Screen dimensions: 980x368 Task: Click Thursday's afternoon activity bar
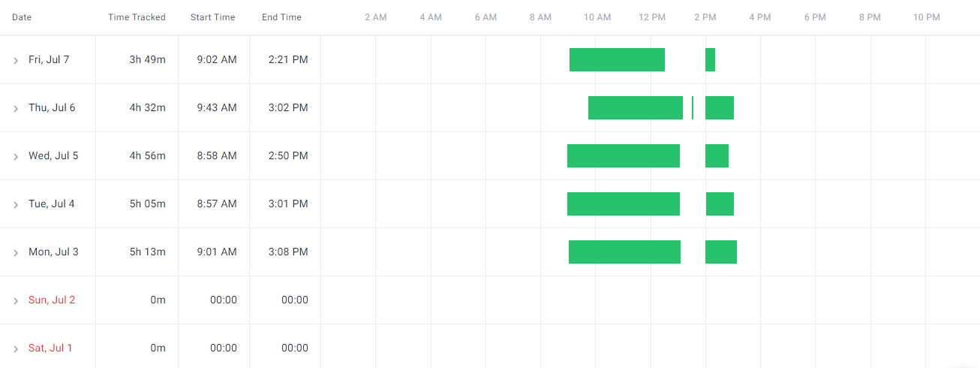point(720,107)
